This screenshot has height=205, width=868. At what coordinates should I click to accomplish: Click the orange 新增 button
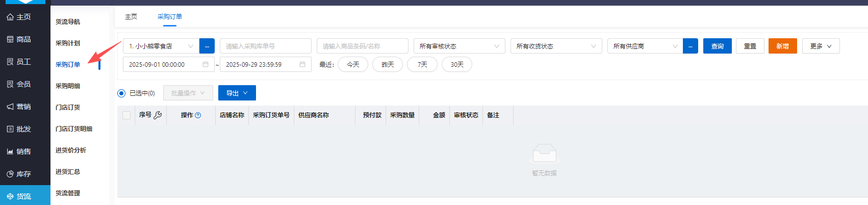(782, 46)
